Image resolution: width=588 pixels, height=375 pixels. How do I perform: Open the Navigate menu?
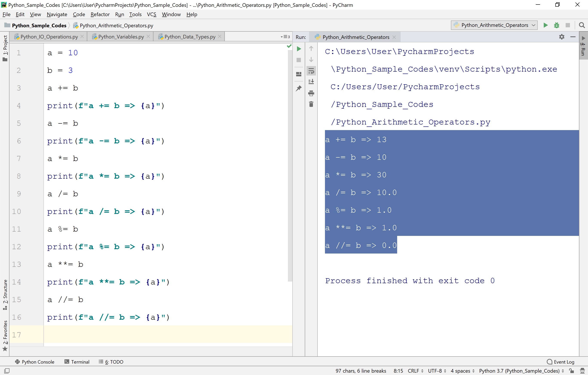(x=57, y=14)
